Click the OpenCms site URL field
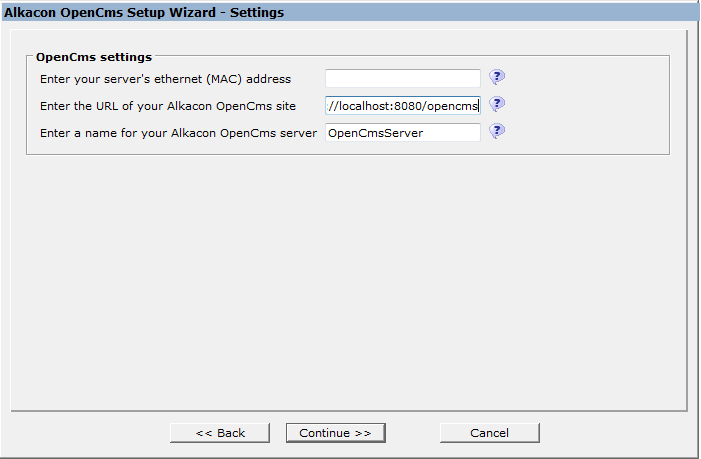 pos(403,105)
